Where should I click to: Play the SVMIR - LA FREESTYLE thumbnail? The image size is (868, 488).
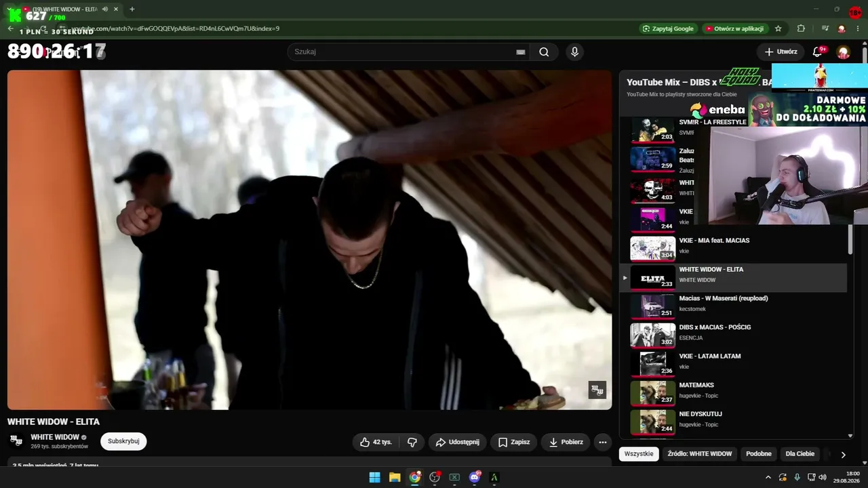[x=653, y=130]
